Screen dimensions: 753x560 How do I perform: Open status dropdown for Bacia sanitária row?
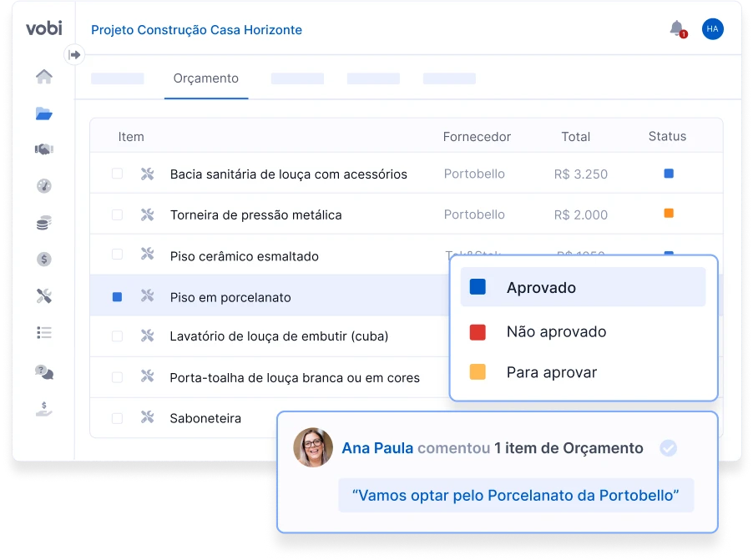669,174
